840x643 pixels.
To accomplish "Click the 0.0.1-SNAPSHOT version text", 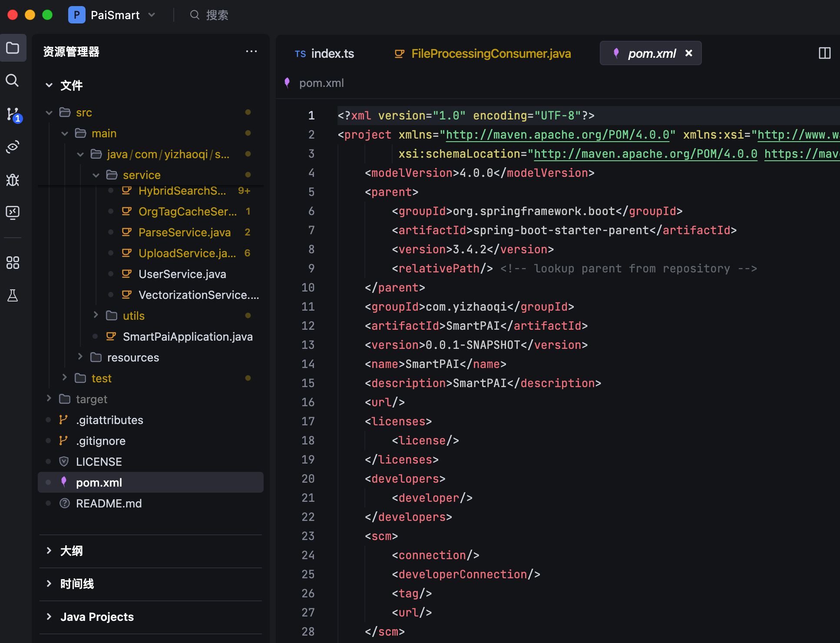I will click(x=473, y=345).
